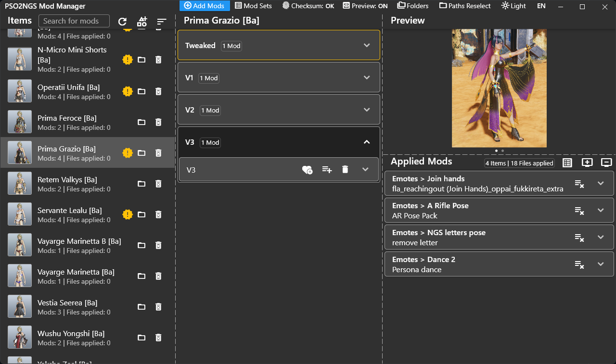Image resolution: width=616 pixels, height=364 pixels.
Task: Toggle Preview: ON in the title bar
Action: tap(365, 6)
